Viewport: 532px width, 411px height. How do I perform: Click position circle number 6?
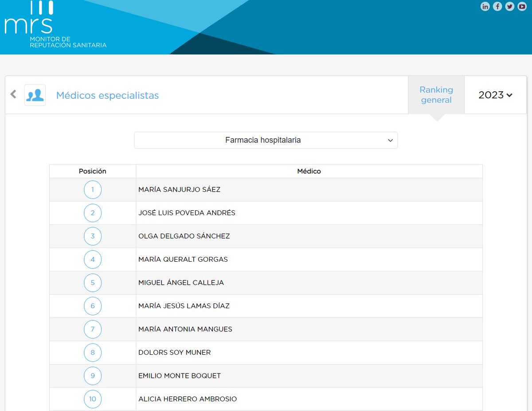click(x=93, y=306)
